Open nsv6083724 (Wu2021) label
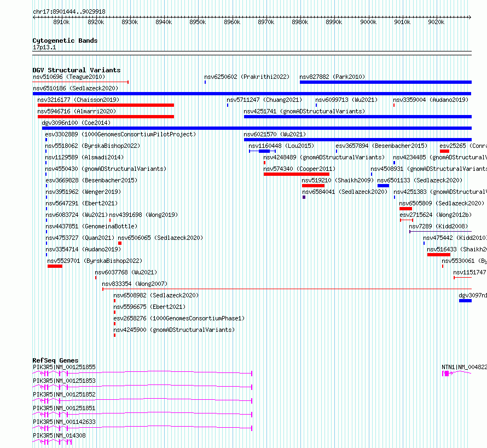The width and height of the screenshot is (487, 448). click(x=77, y=215)
